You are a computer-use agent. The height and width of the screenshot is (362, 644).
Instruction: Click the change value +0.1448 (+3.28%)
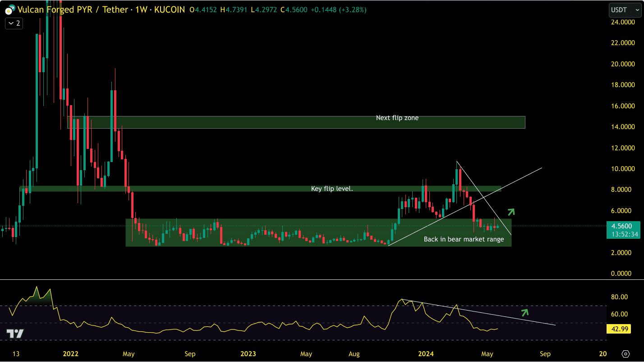339,9
